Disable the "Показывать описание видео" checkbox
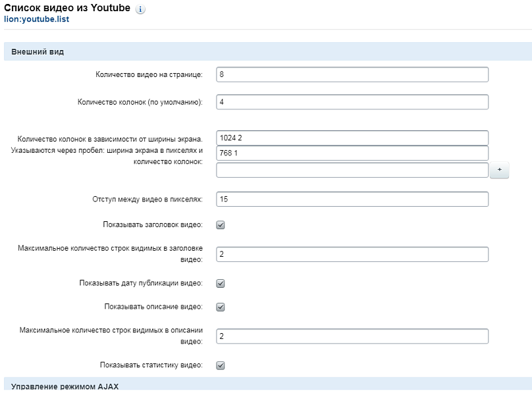 pyautogui.click(x=221, y=307)
